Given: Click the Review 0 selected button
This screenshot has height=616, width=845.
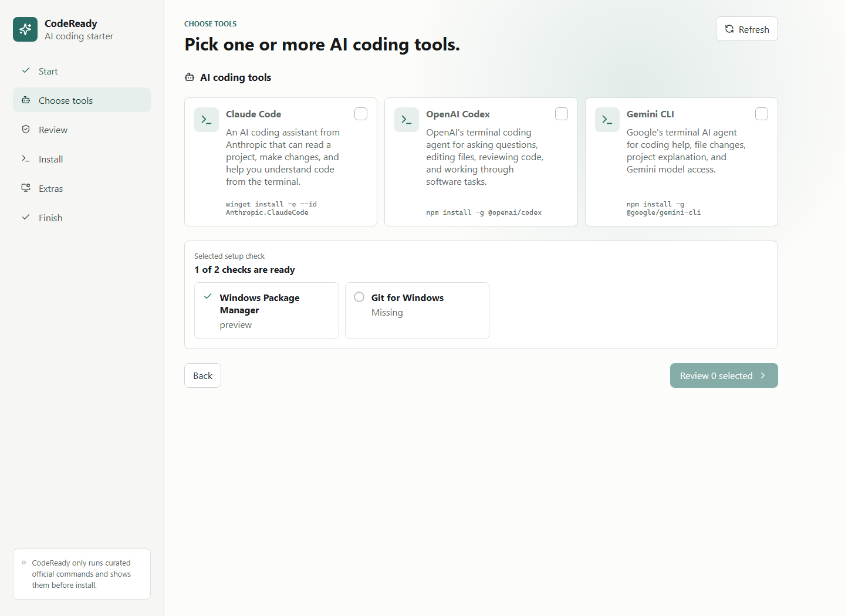Looking at the screenshot, I should [724, 375].
